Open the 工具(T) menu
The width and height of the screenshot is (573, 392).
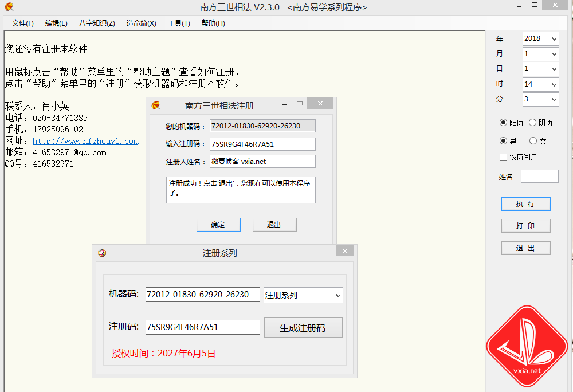coord(179,23)
